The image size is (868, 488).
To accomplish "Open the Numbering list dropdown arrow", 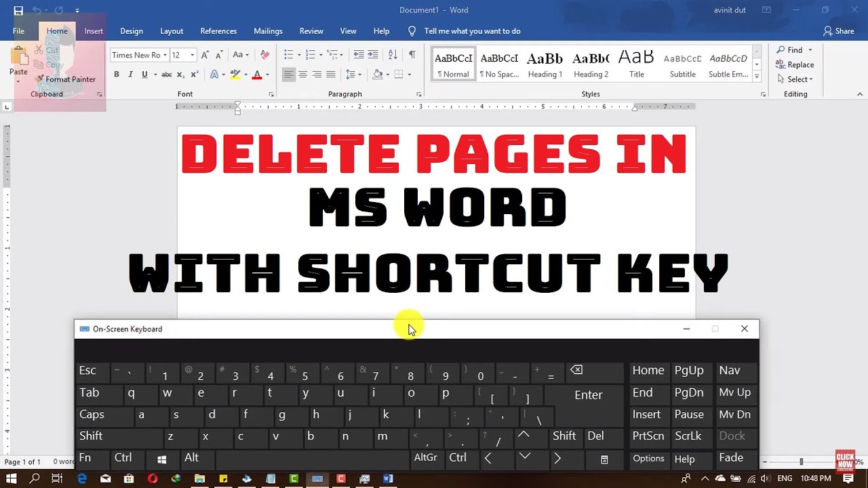I will (321, 55).
